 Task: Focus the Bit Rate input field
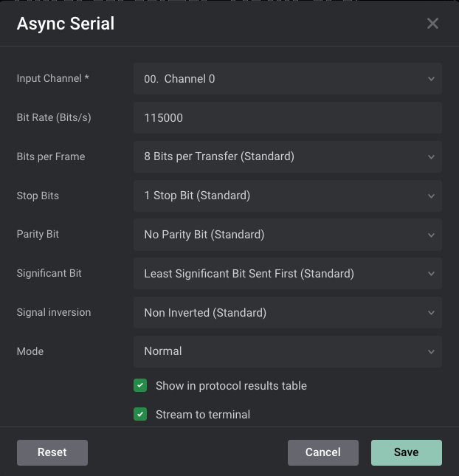(287, 118)
